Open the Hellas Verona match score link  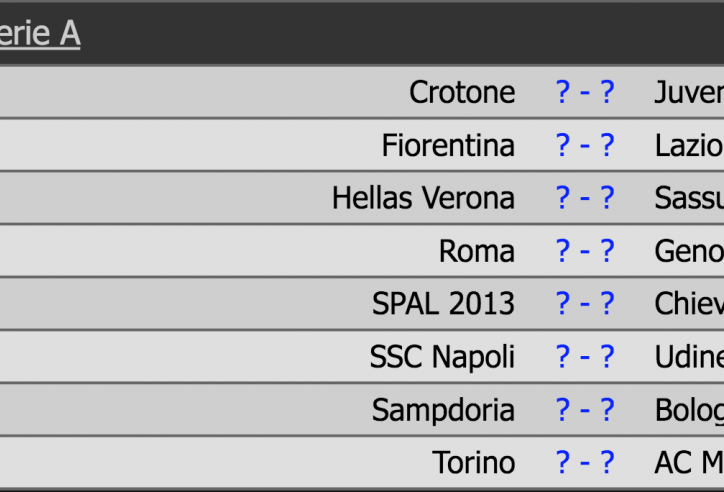[585, 198]
